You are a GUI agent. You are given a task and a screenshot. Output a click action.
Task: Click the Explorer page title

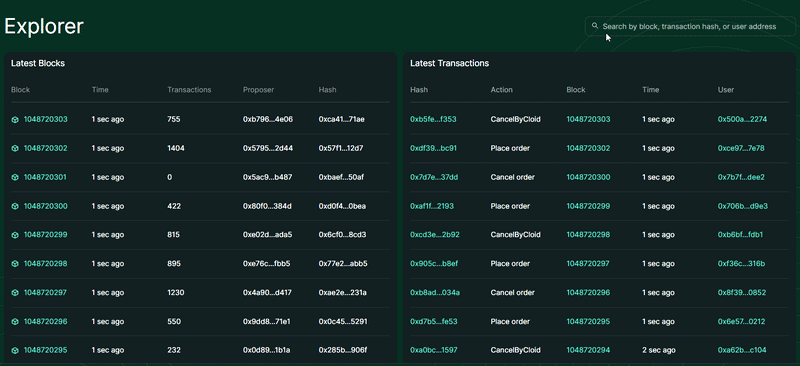44,27
